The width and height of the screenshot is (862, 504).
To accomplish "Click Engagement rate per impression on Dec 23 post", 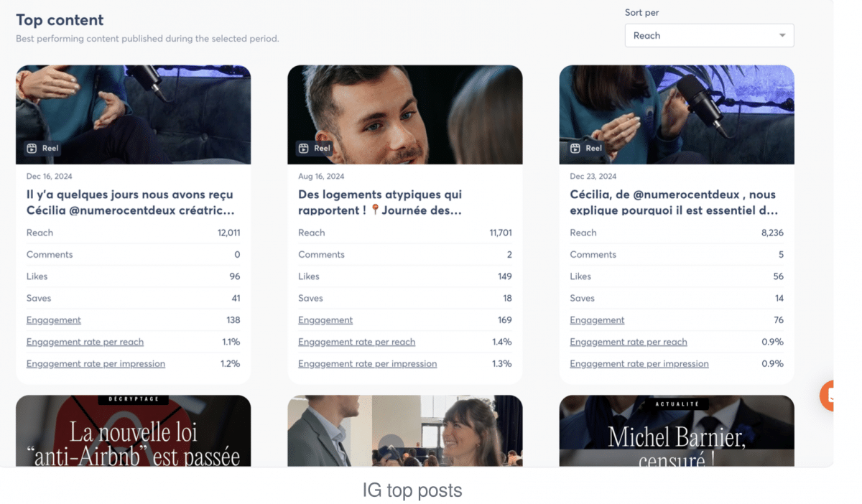I will 639,364.
